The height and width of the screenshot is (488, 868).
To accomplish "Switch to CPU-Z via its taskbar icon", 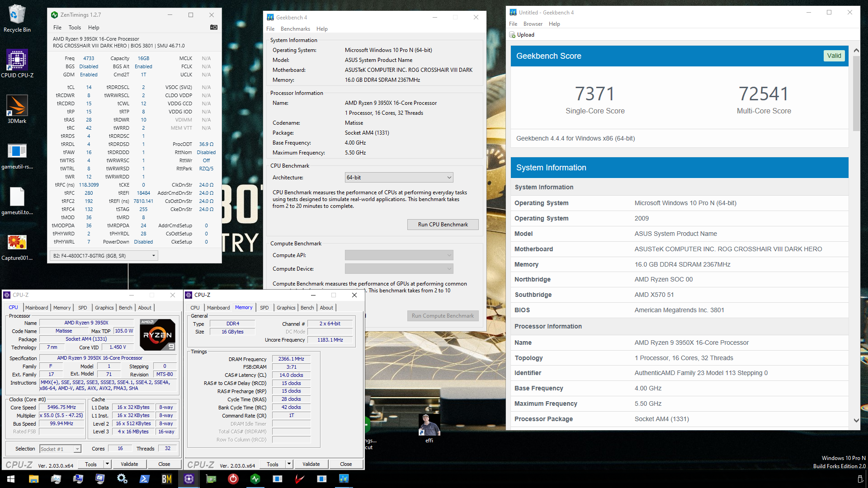I will click(x=189, y=479).
